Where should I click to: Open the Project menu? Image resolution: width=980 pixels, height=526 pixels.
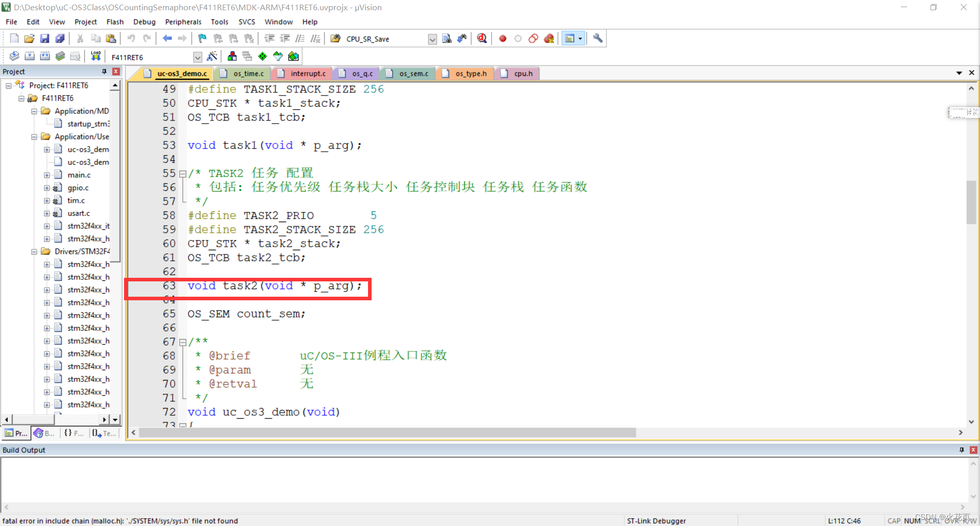click(x=85, y=22)
